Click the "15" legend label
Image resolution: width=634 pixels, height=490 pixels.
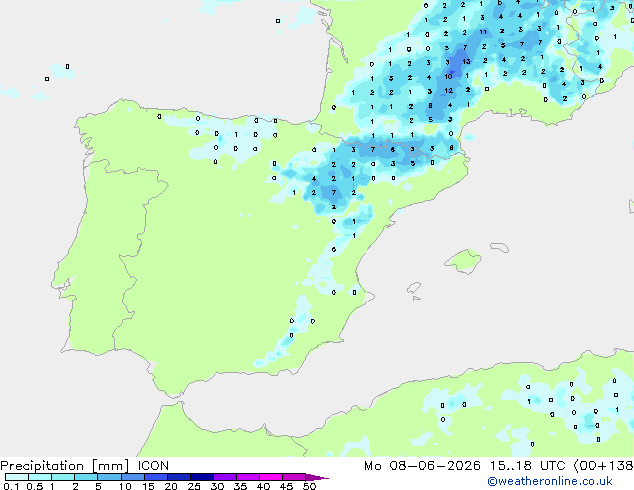point(148,486)
